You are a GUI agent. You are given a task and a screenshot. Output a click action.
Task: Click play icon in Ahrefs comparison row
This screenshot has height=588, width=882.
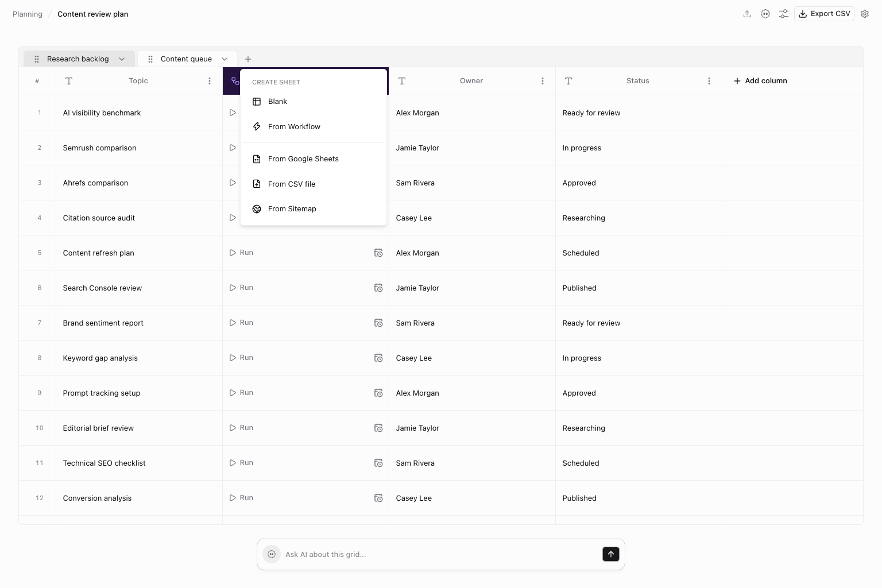233,183
